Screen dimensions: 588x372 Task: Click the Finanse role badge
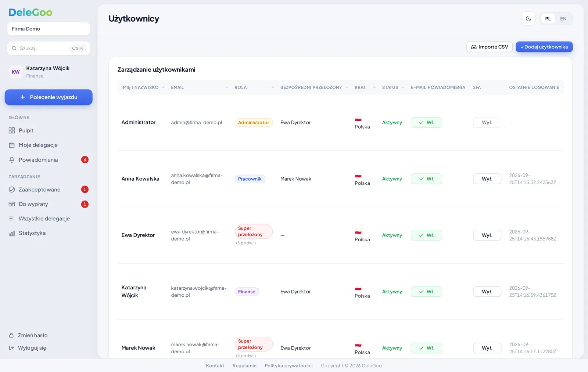(247, 292)
